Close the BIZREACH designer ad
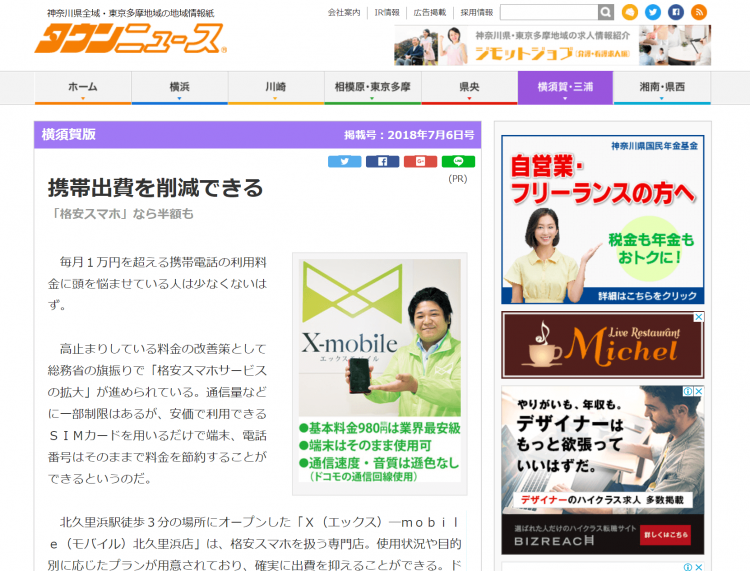Viewport: 750px width, 571px height. [x=699, y=391]
